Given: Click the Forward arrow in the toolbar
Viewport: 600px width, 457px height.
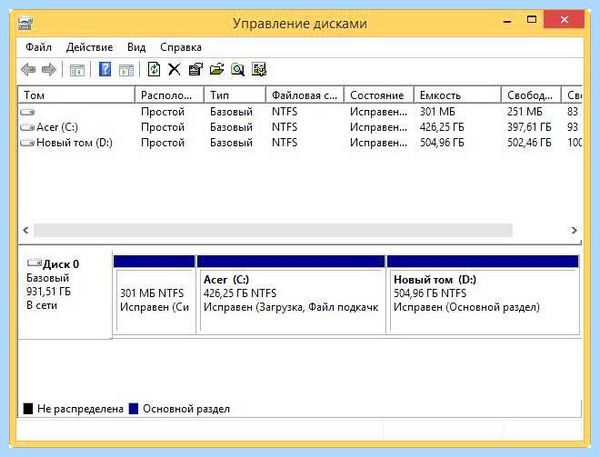Looking at the screenshot, I should [x=49, y=70].
